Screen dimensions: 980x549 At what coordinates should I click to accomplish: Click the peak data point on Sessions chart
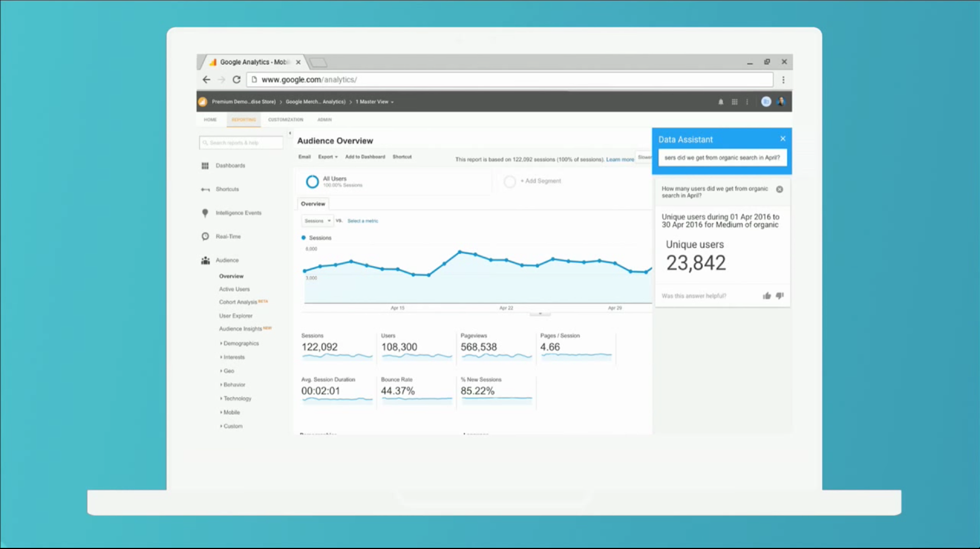460,252
